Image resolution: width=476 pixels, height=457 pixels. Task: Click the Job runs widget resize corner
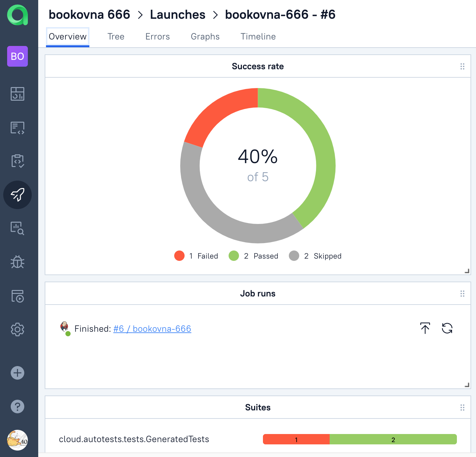point(467,385)
